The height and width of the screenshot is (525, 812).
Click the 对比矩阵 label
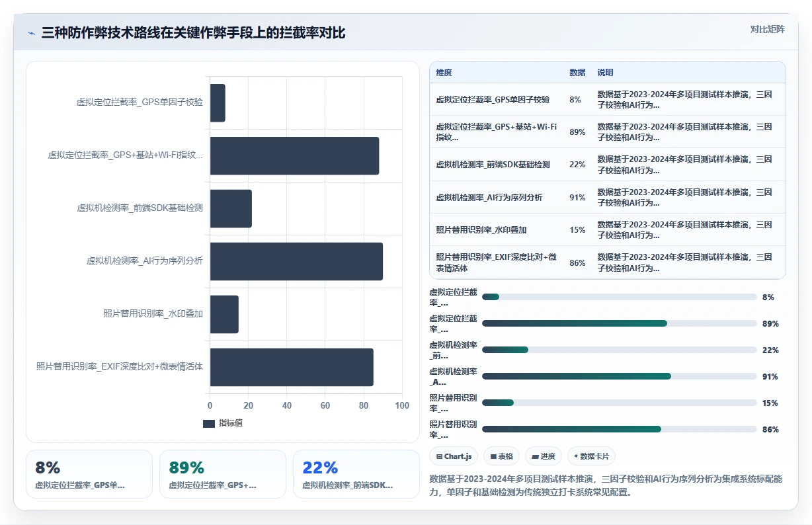(x=768, y=29)
